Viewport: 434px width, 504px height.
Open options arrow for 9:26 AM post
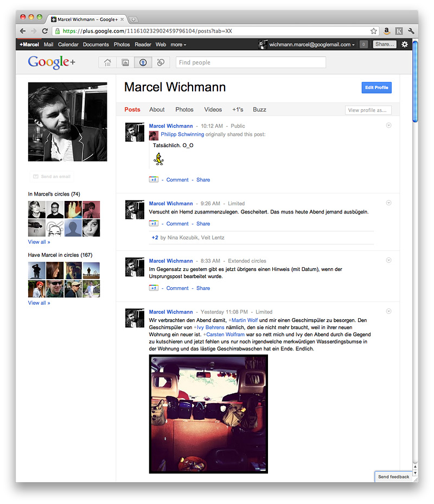tap(388, 203)
